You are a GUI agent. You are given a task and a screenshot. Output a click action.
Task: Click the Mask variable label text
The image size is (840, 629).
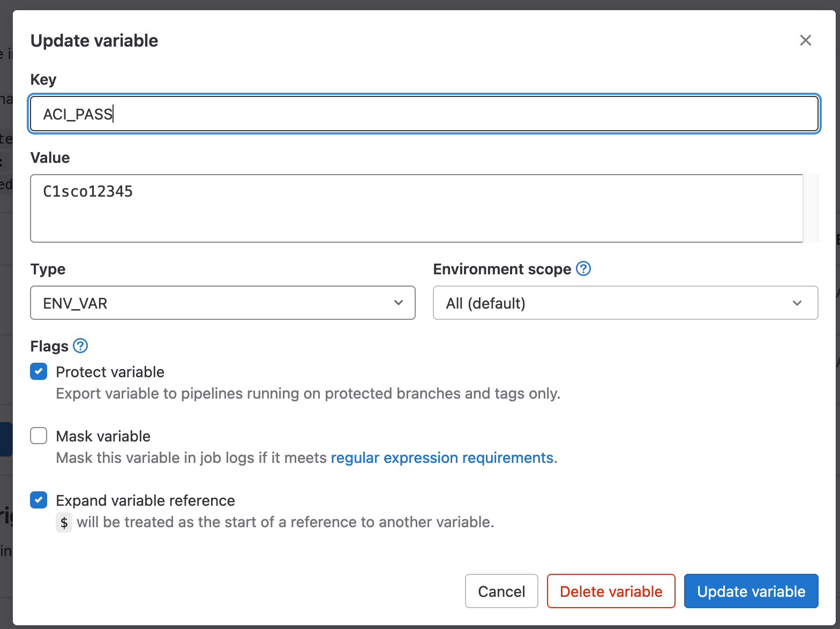(103, 436)
